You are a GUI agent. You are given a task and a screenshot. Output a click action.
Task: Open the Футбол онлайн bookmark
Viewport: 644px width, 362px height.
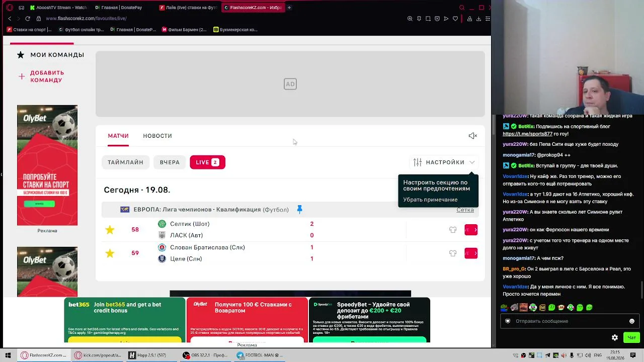[x=80, y=30]
